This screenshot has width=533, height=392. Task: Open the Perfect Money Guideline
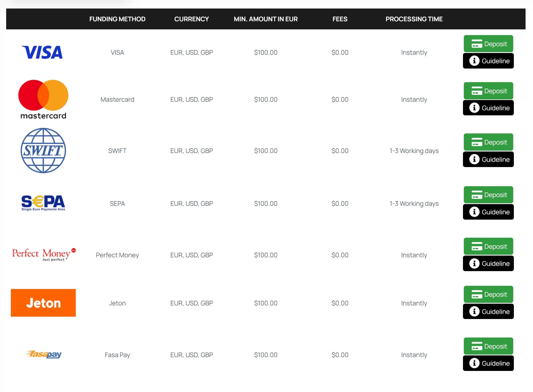[488, 263]
